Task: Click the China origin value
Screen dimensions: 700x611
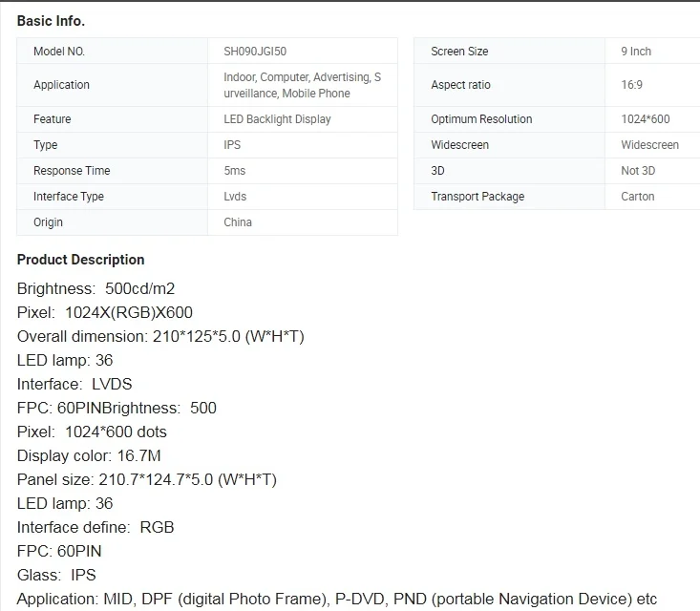Action: coord(238,222)
